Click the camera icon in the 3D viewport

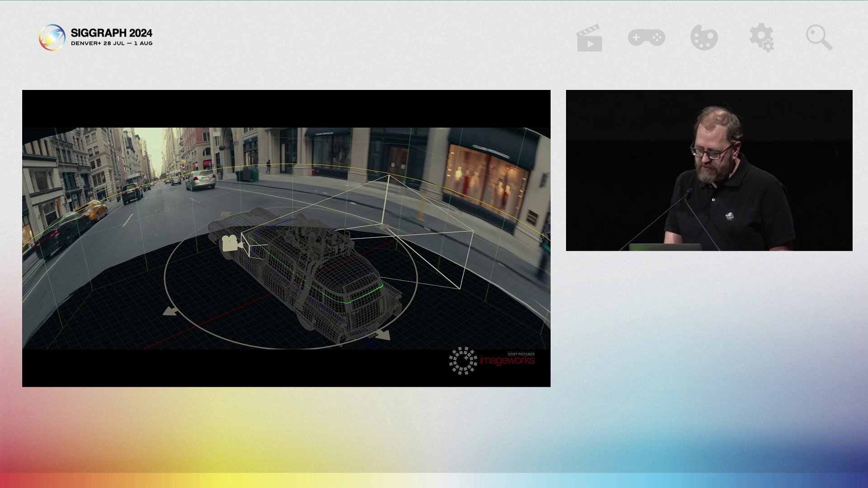pyautogui.click(x=230, y=242)
